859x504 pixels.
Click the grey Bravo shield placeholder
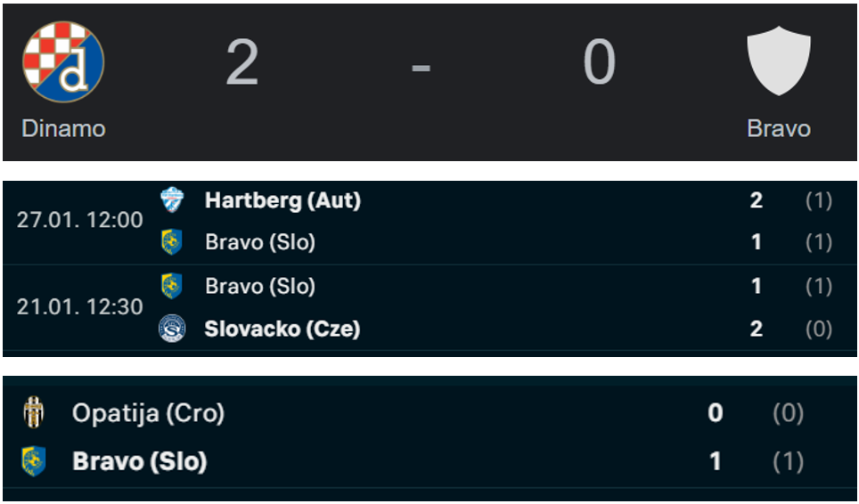(x=779, y=61)
